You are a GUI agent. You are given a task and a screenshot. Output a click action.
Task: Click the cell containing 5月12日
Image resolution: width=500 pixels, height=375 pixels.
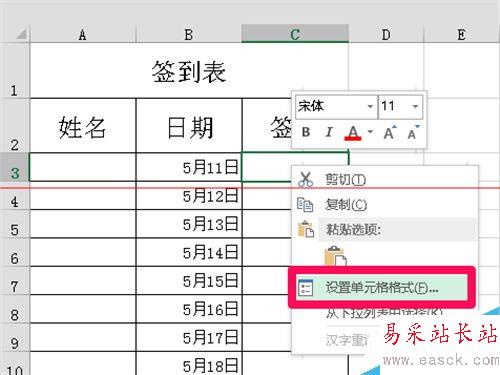pos(189,196)
